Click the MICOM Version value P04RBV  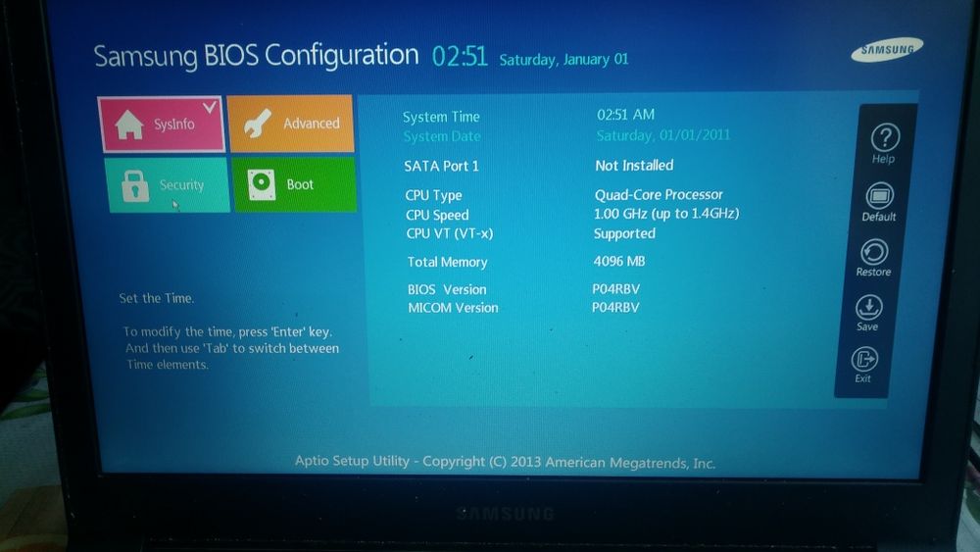615,307
